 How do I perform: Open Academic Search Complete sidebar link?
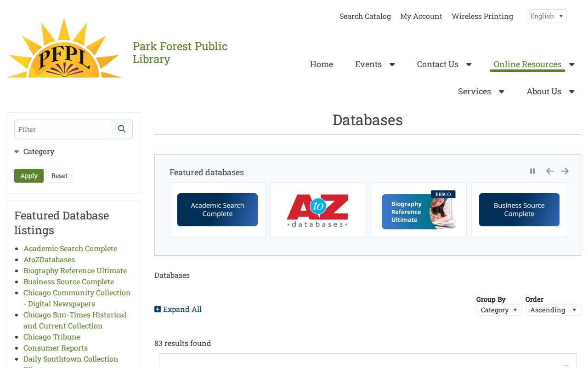click(70, 248)
